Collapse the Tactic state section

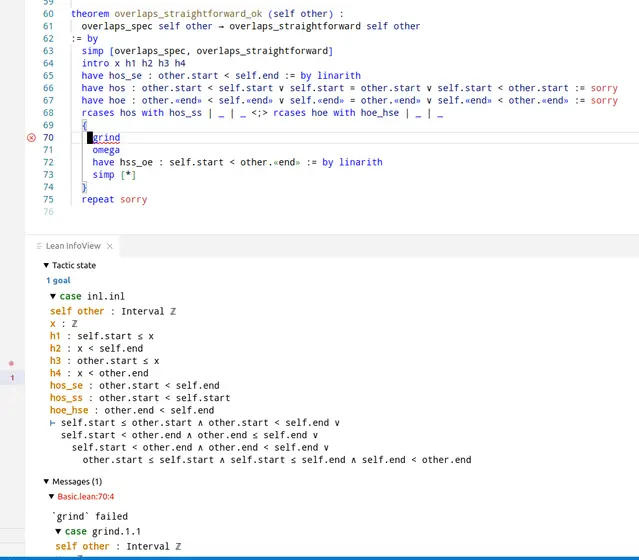(46, 265)
